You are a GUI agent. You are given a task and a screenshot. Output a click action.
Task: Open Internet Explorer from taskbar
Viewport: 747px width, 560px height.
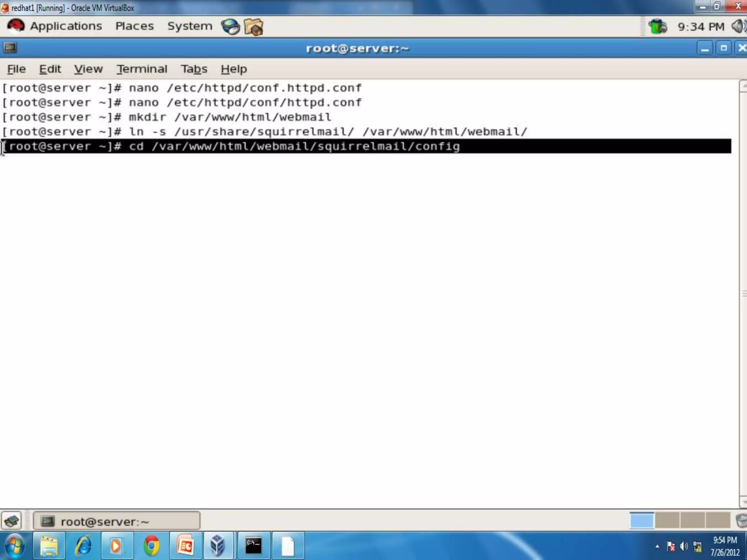(x=83, y=546)
